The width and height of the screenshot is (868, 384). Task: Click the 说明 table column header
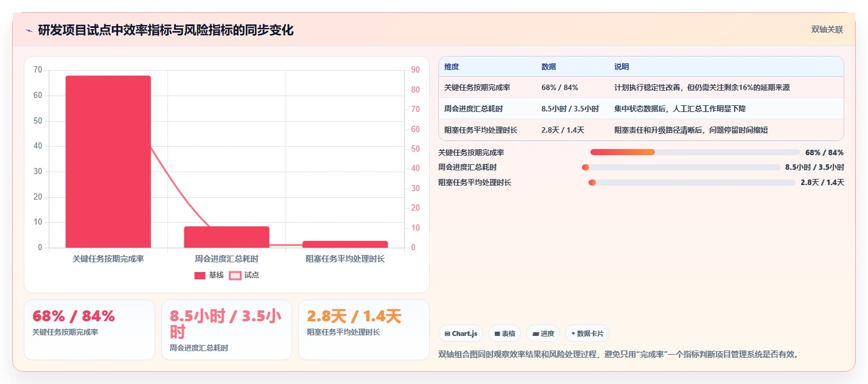coord(621,67)
